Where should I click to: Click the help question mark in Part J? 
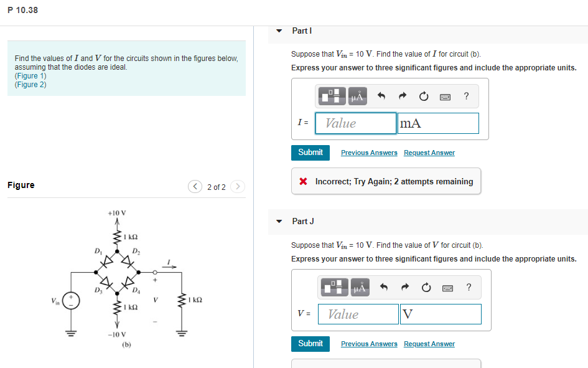(x=469, y=287)
